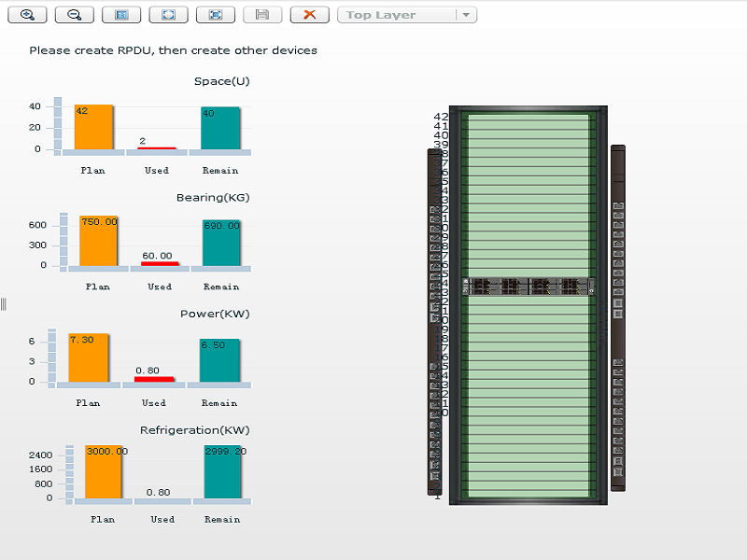
Task: Click the 'Please create RPDU' instruction text
Action: 173,50
